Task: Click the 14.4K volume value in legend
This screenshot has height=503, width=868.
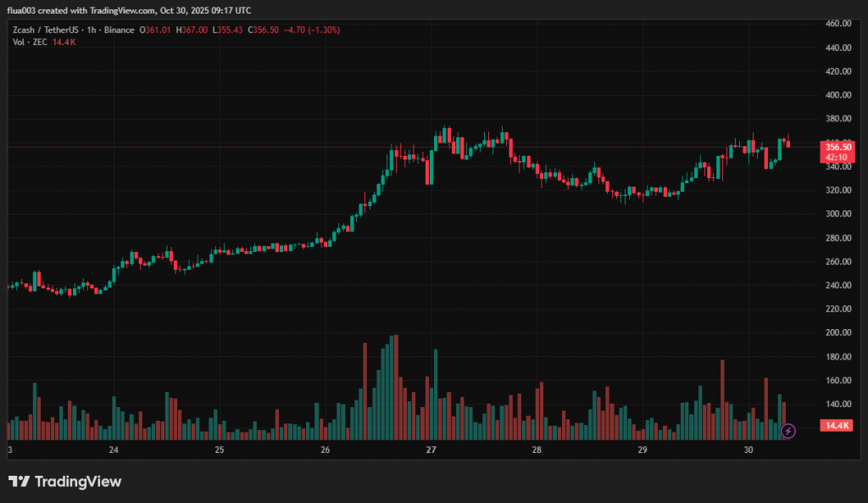Action: [x=64, y=41]
